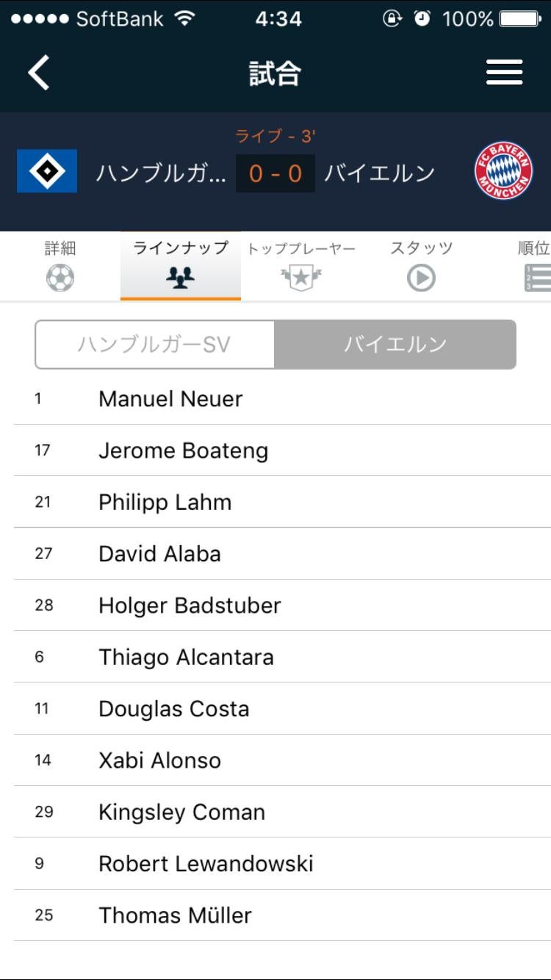Viewport: 551px width, 980px height.
Task: Tap the Hamburger SV club crest
Action: click(x=47, y=171)
